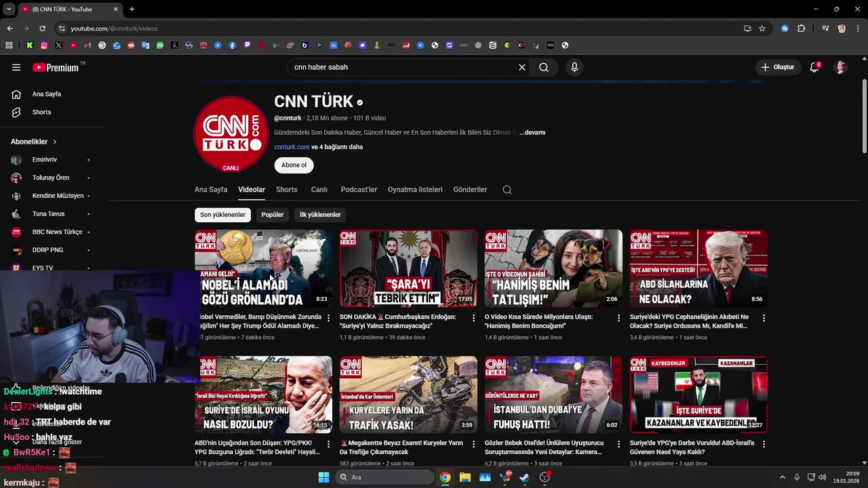Expand the Abonelikler section chevron
This screenshot has width=868, height=488.
(x=55, y=142)
